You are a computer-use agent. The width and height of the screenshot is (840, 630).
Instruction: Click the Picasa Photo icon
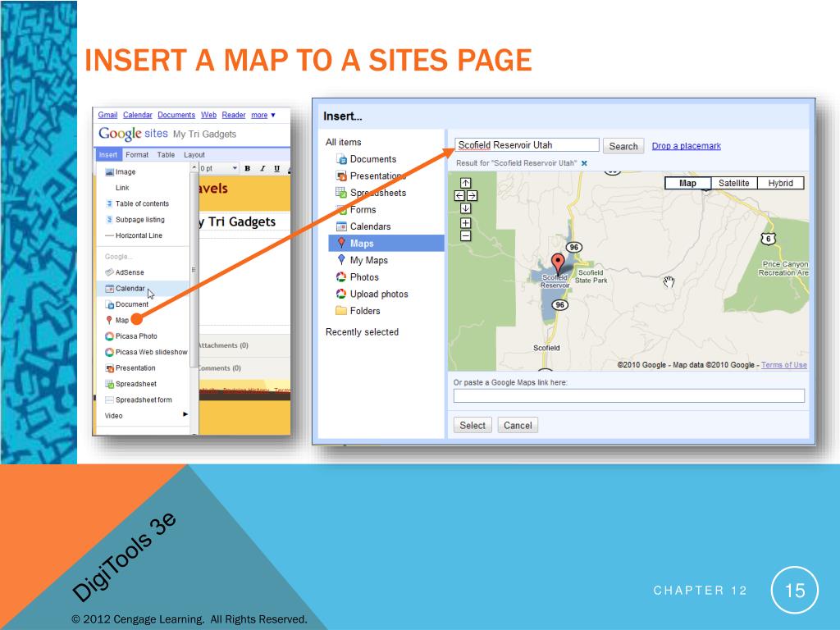click(x=109, y=336)
